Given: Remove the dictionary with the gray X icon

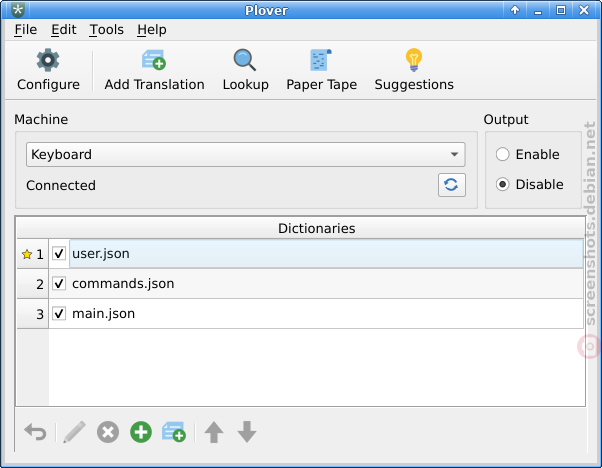Looking at the screenshot, I should click(x=108, y=432).
